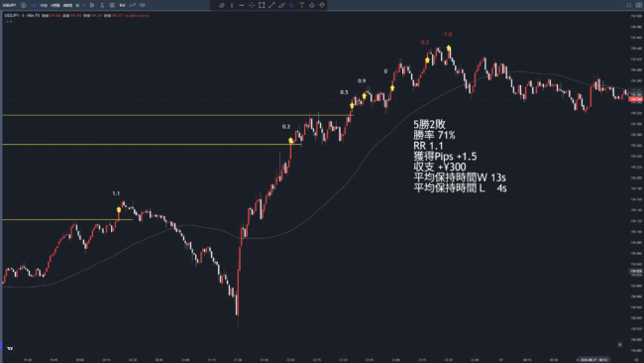Viewport: 644px width, 363px height.
Task: Collapse the indicator legend chevron
Action: click(x=7, y=22)
